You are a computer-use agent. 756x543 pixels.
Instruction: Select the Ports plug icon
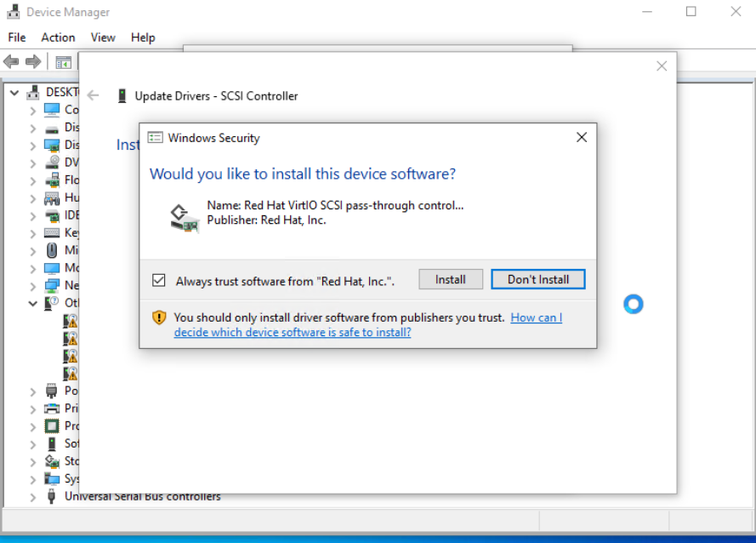[52, 390]
